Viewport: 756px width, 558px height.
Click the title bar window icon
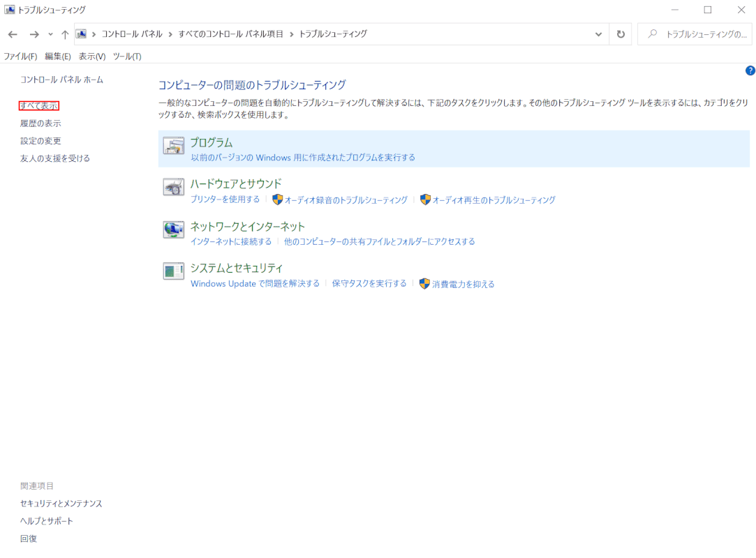pos(9,9)
